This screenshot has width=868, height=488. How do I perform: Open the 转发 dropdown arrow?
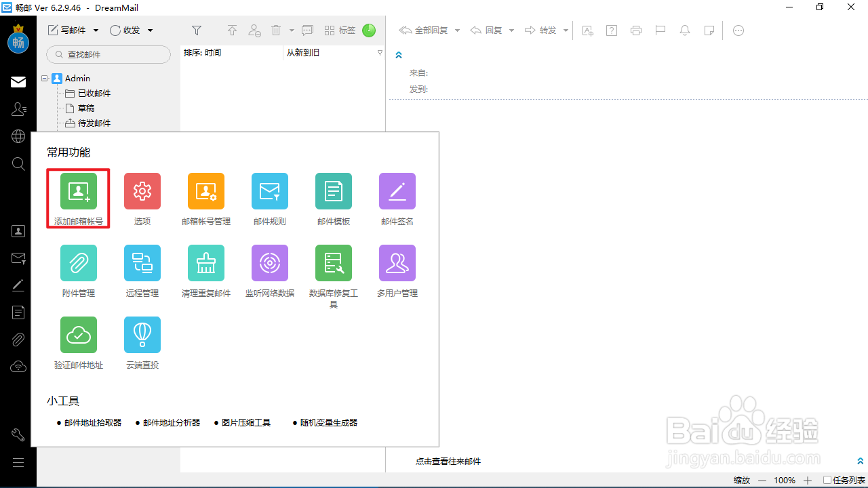pyautogui.click(x=566, y=30)
